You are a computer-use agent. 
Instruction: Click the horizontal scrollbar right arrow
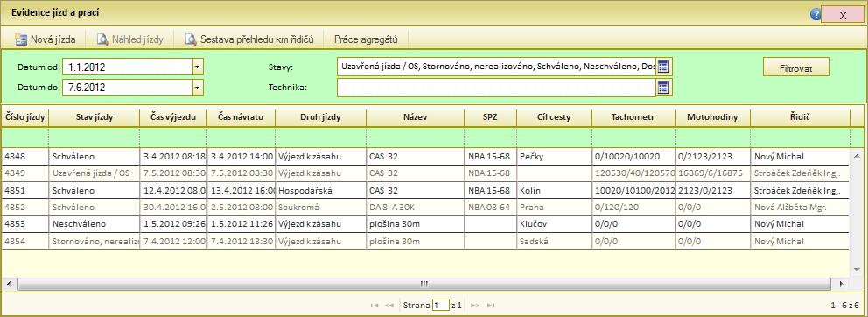pos(841,284)
